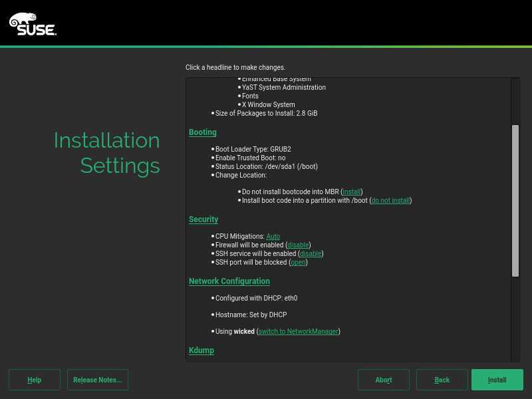Abort the installation
Screen dimensions: 532x399
click(384, 380)
